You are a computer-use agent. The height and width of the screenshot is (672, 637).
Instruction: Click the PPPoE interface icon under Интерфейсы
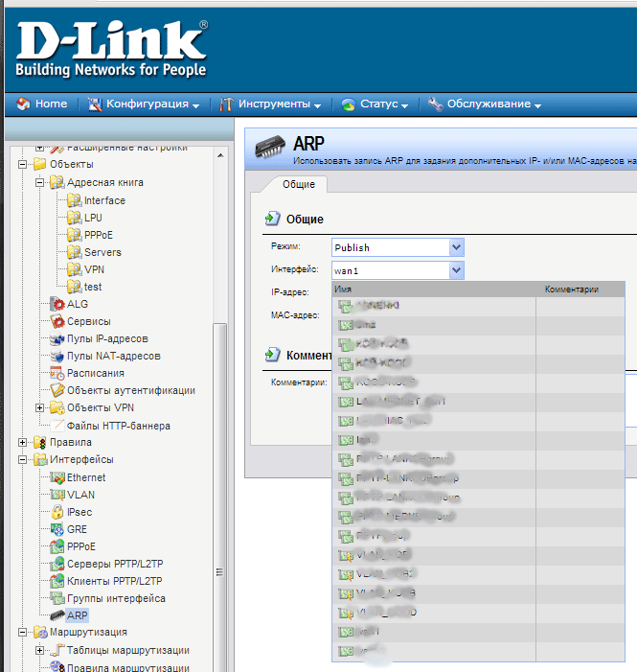[x=57, y=546]
